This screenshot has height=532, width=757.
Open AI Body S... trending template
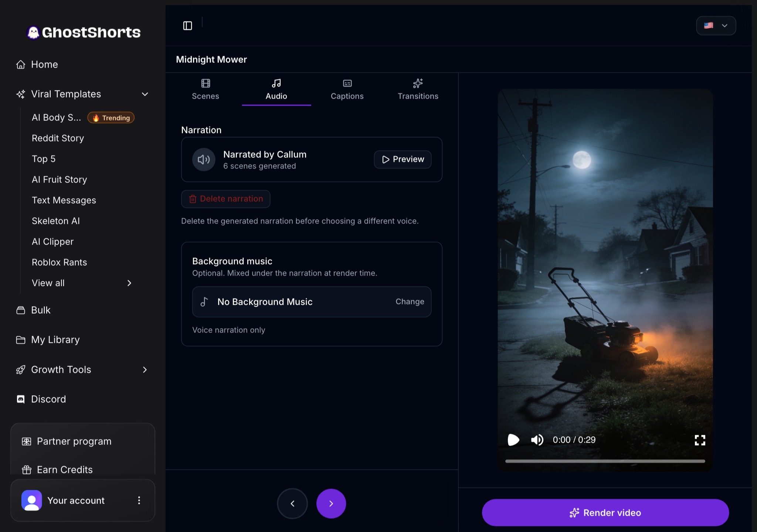click(x=83, y=117)
